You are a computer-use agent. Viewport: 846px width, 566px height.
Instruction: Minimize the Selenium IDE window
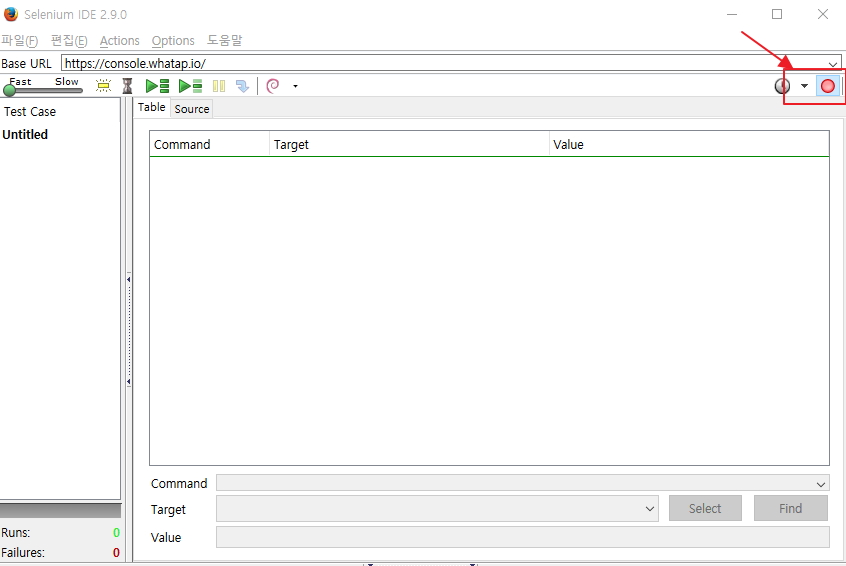[x=732, y=14]
